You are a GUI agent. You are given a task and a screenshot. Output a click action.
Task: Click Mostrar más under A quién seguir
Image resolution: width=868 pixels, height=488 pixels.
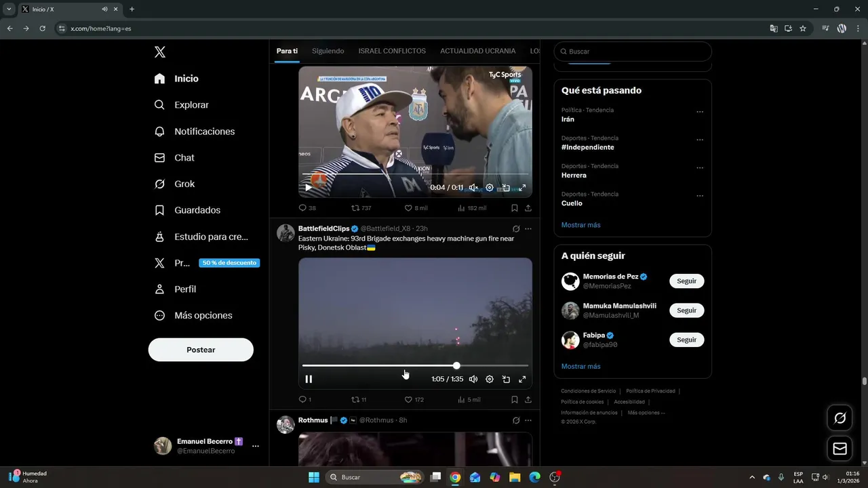pos(581,367)
